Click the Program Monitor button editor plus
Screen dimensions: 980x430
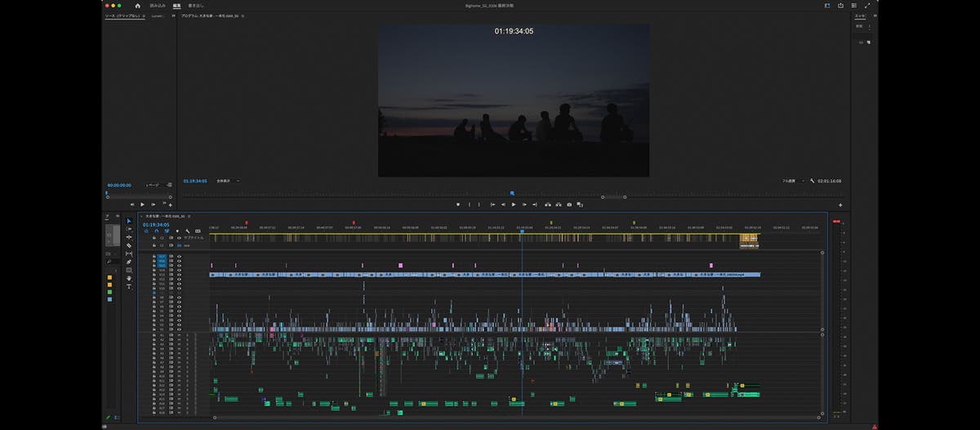(840, 204)
